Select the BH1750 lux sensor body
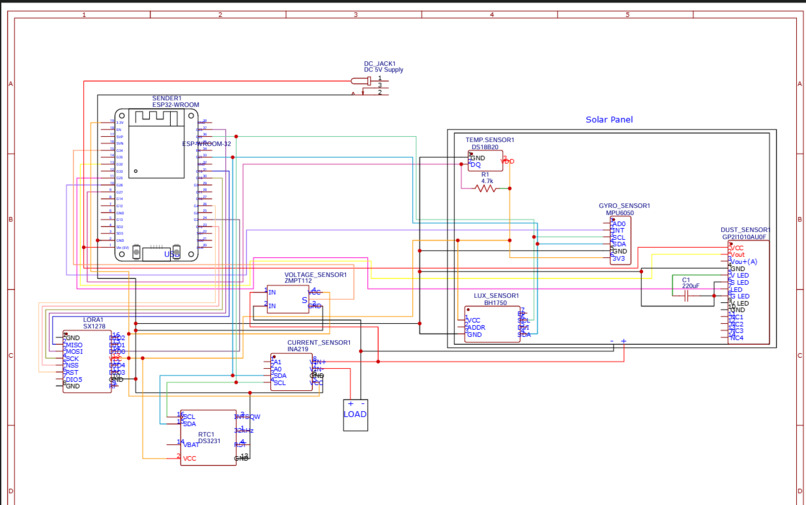This screenshot has width=806, height=505. [x=492, y=324]
